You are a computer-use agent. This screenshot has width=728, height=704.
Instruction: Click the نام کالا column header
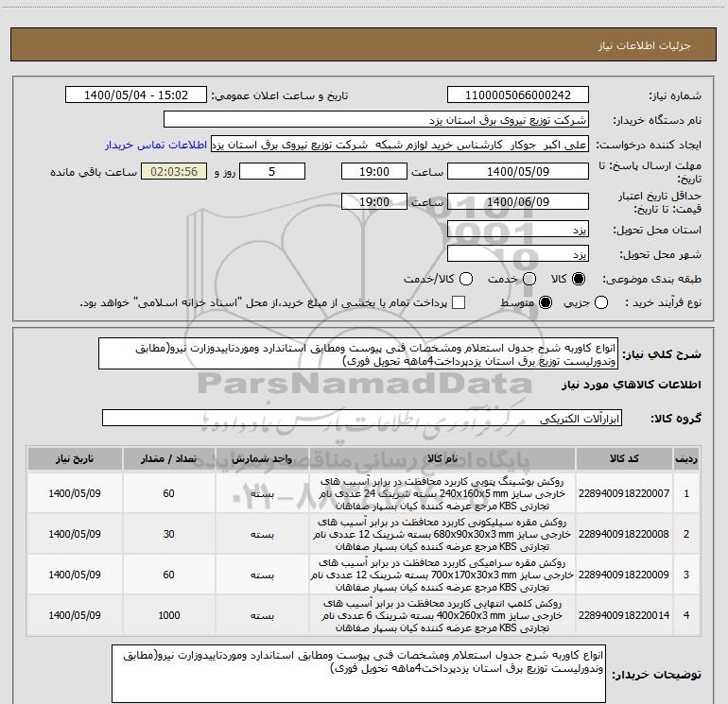pyautogui.click(x=442, y=459)
